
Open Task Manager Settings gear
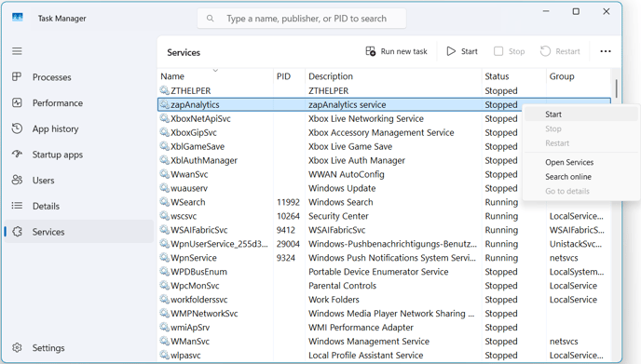(17, 347)
